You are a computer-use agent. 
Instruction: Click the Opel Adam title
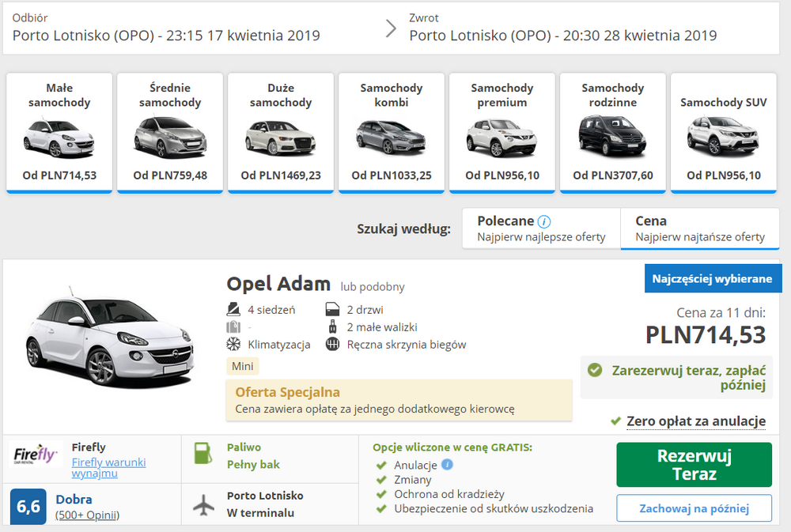[278, 284]
